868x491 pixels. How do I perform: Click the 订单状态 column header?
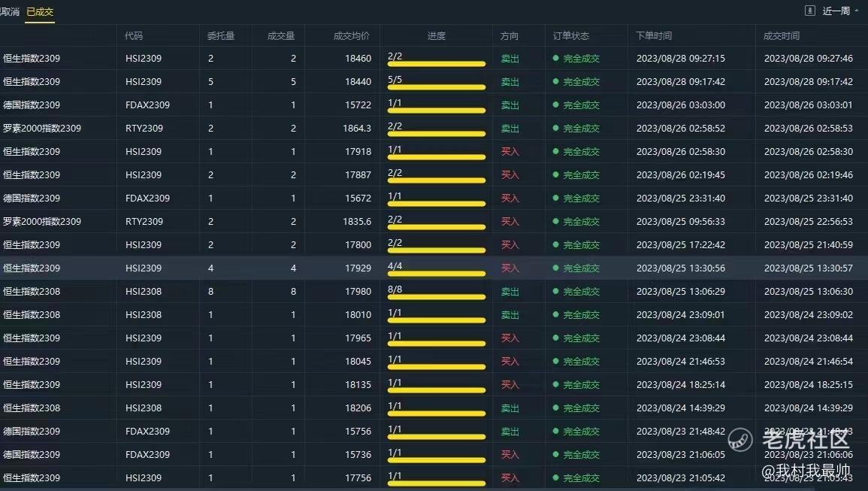click(x=571, y=35)
